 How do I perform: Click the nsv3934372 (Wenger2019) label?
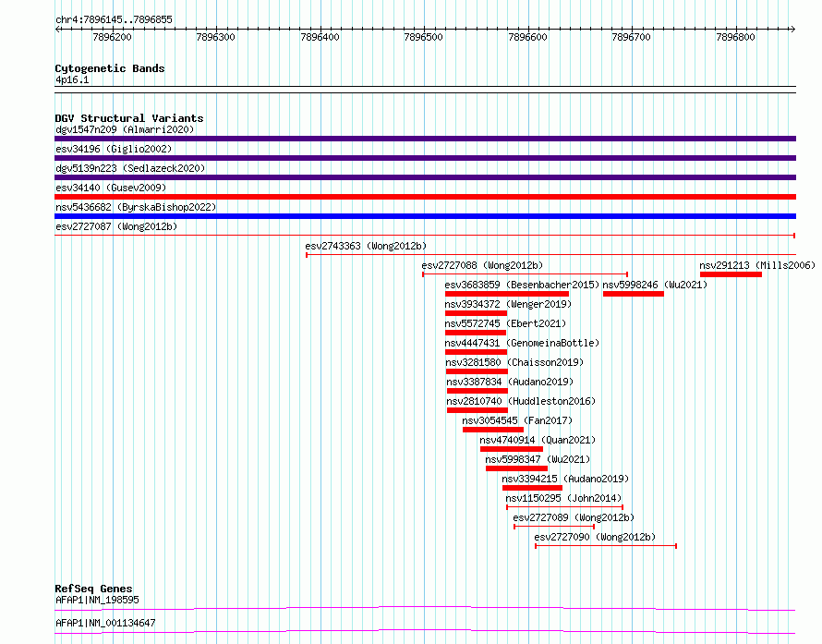coord(508,304)
